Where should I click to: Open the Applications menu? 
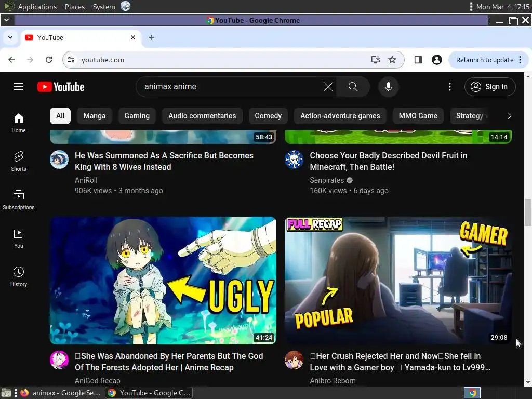pos(37,7)
